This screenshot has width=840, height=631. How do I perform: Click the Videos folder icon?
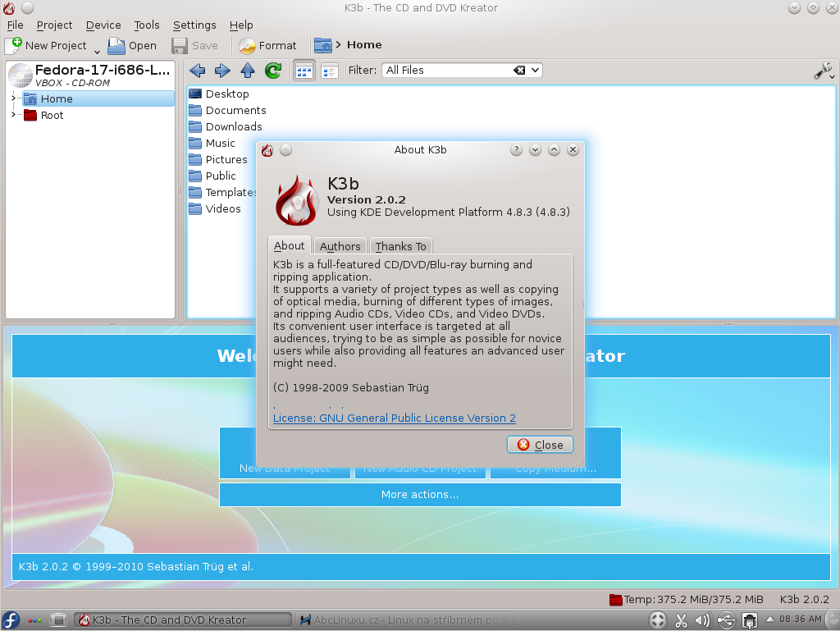click(195, 209)
